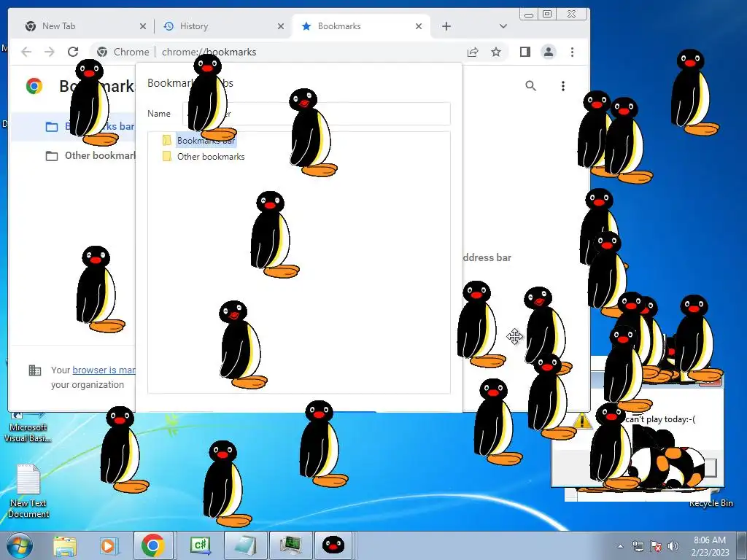Switch to the History tab
The width and height of the screenshot is (747, 560).
coord(222,26)
